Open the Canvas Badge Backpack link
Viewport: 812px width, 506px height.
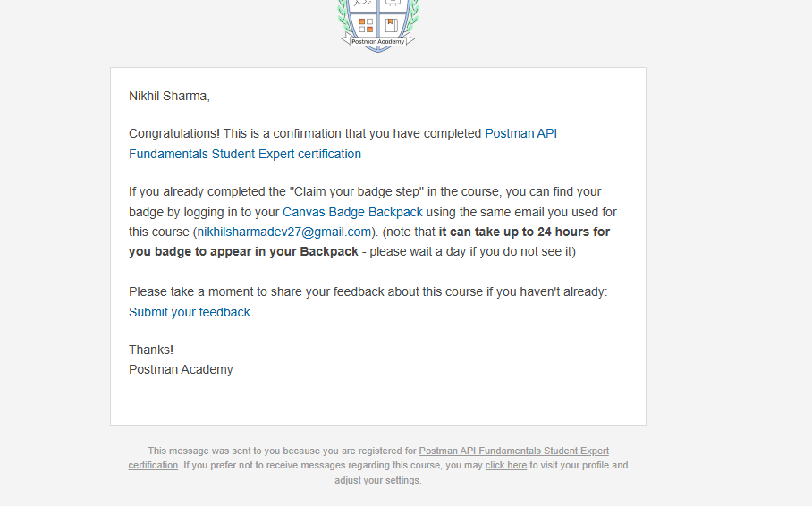[x=352, y=213]
